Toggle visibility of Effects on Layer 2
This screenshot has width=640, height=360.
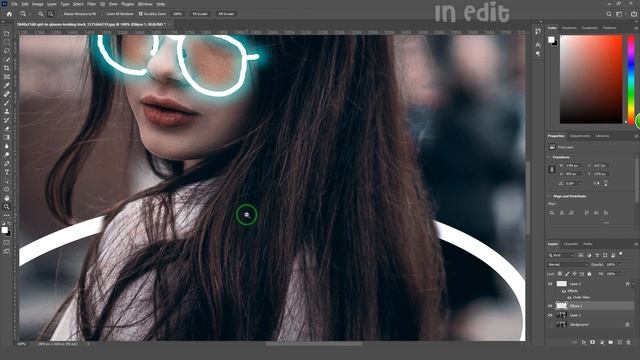click(x=564, y=291)
